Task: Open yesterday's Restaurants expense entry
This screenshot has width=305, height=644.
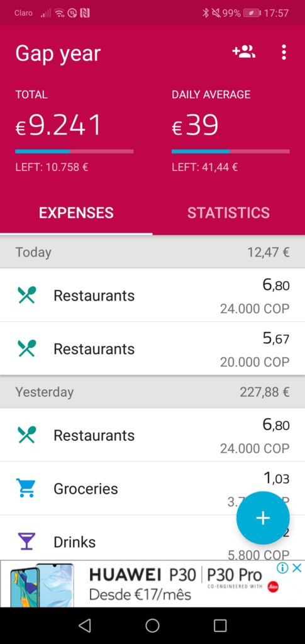Action: click(x=152, y=435)
